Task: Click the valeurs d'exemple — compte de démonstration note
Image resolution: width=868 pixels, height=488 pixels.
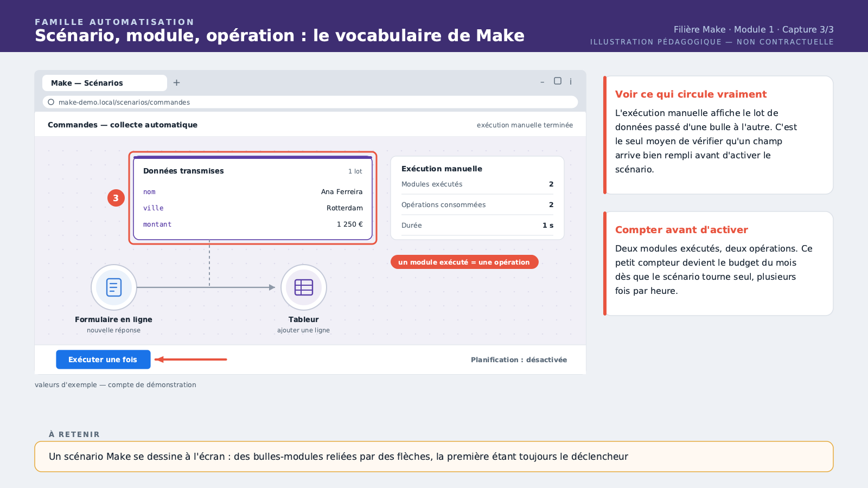Action: coord(116,385)
